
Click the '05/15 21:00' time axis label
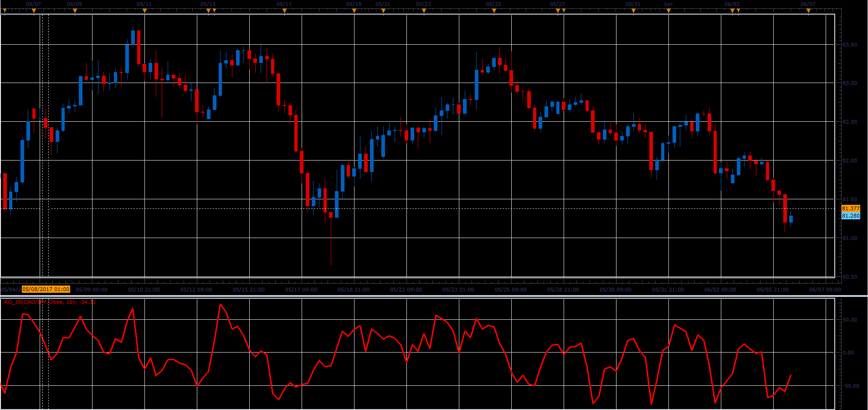249,290
